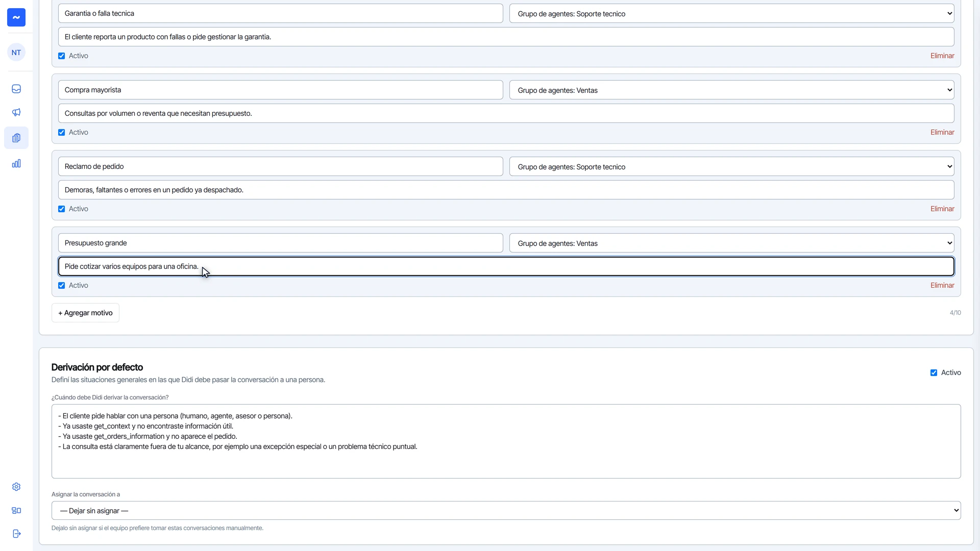Toggle Activo under Presupuesto grande
This screenshot has height=551, width=980.
(61, 285)
